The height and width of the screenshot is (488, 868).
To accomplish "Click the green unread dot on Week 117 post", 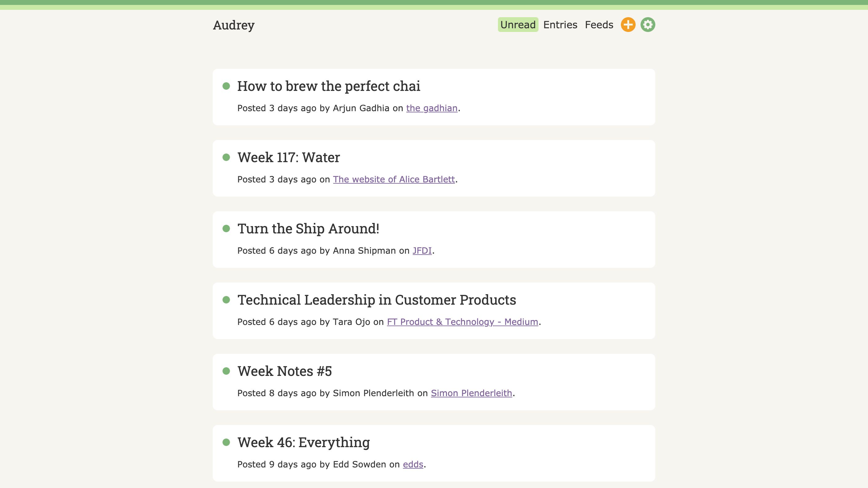I will pos(226,157).
